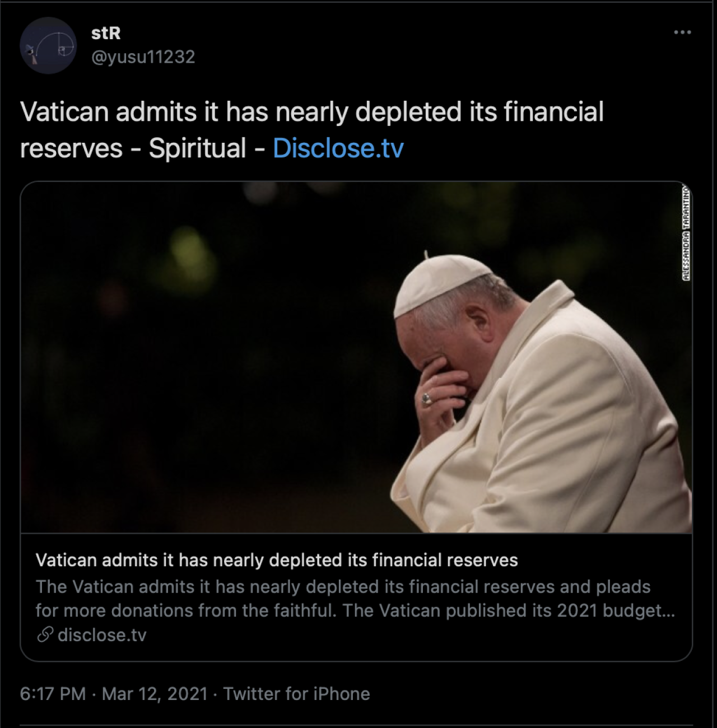Screen dimensions: 717x728
Task: Click the ring on the Pope's hand
Action: pos(427,399)
